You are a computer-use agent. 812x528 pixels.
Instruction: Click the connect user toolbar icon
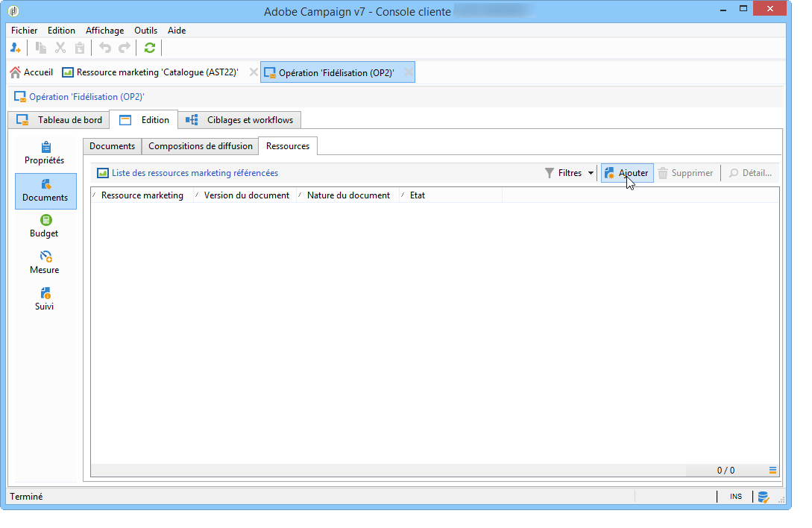click(x=16, y=48)
